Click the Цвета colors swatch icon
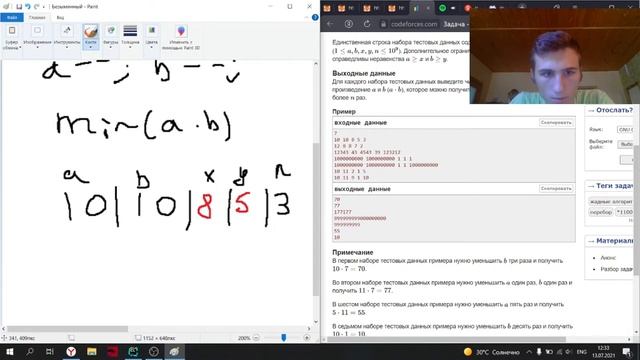640x360 pixels. point(151,31)
